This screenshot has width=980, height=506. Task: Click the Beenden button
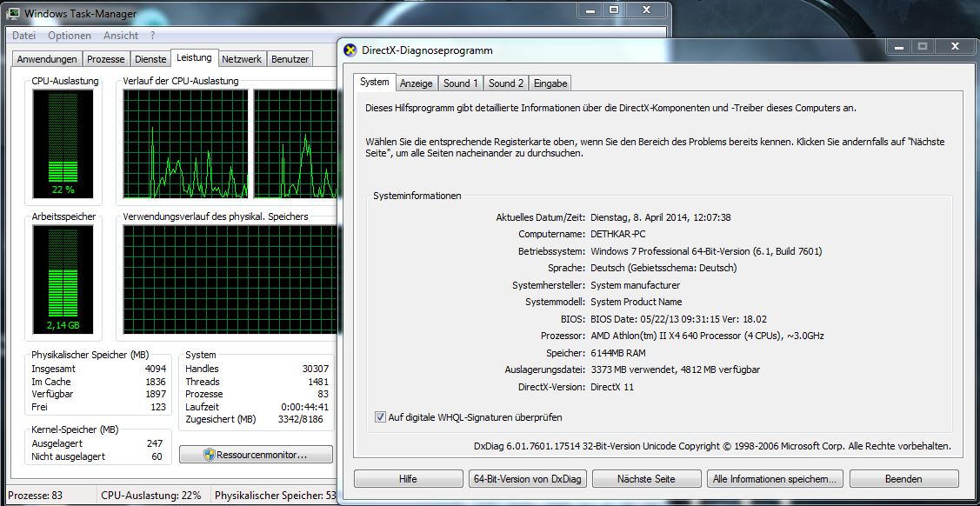[x=903, y=479]
